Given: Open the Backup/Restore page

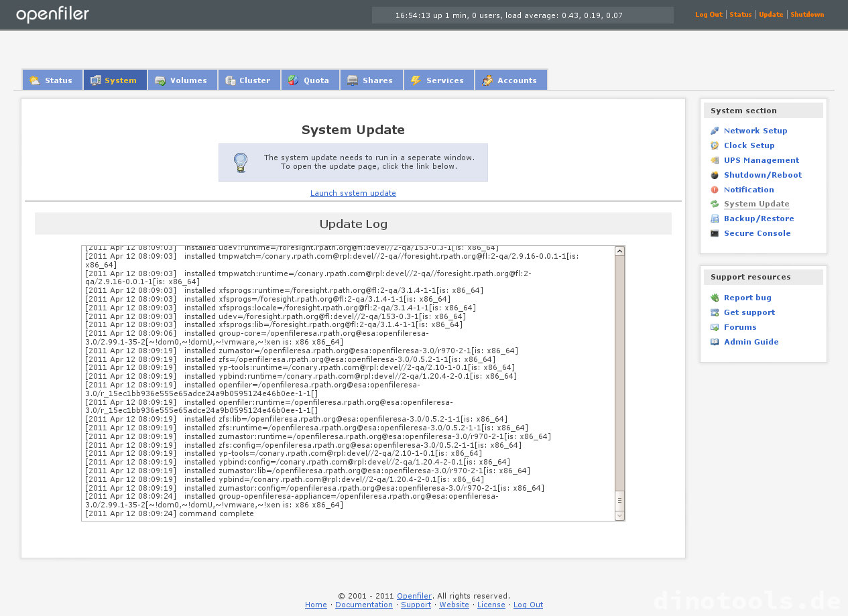Looking at the screenshot, I should pyautogui.click(x=759, y=219).
